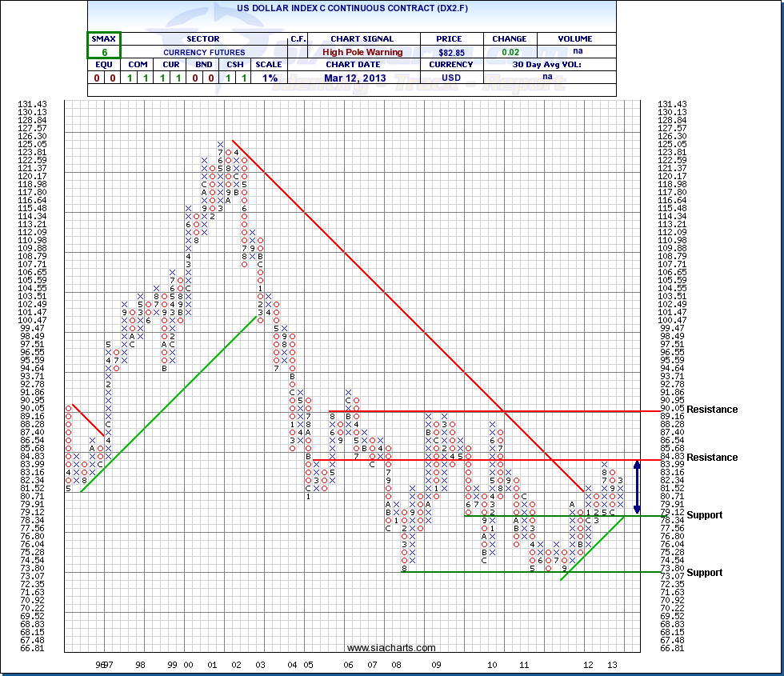This screenshot has height=676, width=784.
Task: Click the $82.85 price value
Action: [448, 52]
